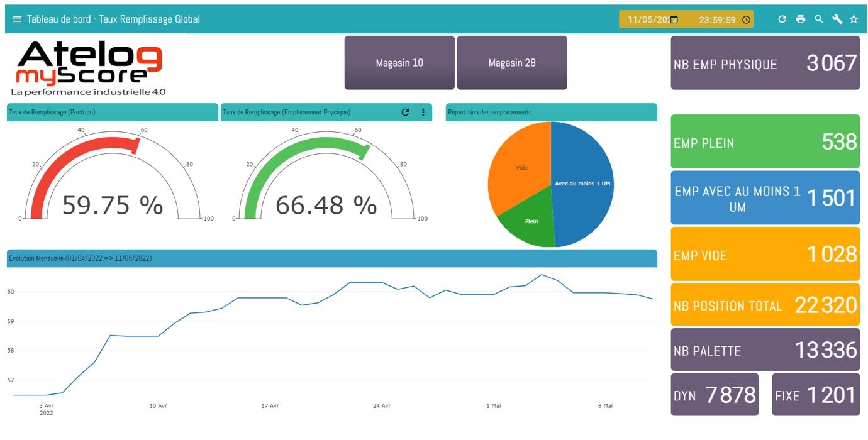The height and width of the screenshot is (440, 868).
Task: Toggle selection of the DYN tile
Action: coord(715,395)
